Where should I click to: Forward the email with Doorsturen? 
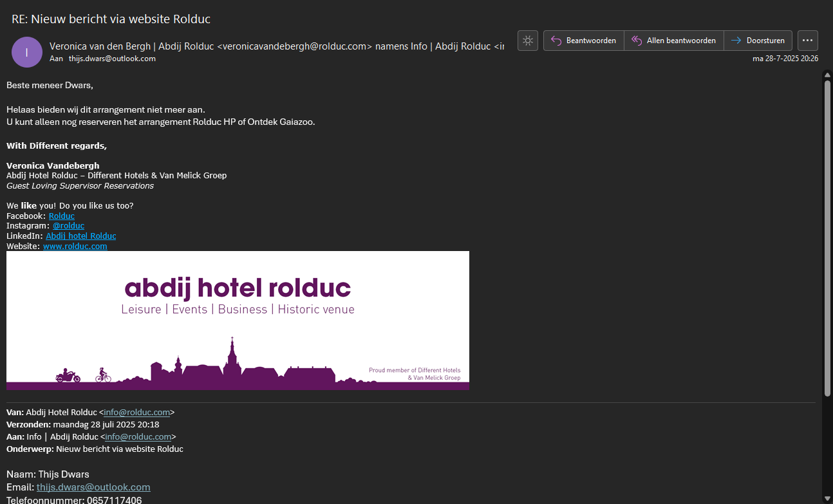click(x=758, y=41)
